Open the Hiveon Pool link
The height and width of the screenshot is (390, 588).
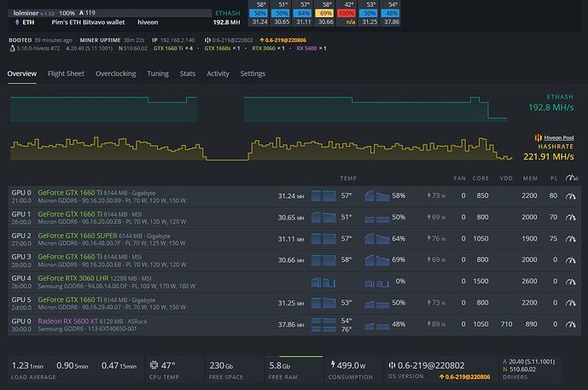pyautogui.click(x=559, y=137)
